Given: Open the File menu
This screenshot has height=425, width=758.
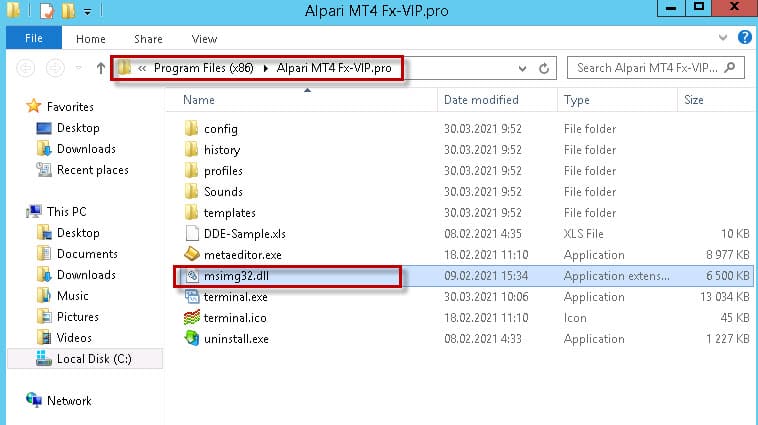Looking at the screenshot, I should click(x=33, y=39).
